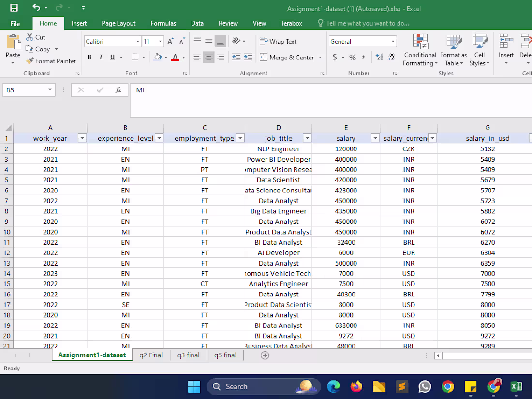This screenshot has height=399, width=532.
Task: Apply currency format with the dollar sign icon
Action: point(334,57)
